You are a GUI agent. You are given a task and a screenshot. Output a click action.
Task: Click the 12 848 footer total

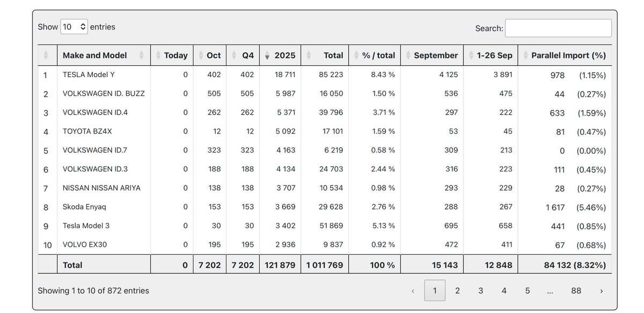(500, 265)
